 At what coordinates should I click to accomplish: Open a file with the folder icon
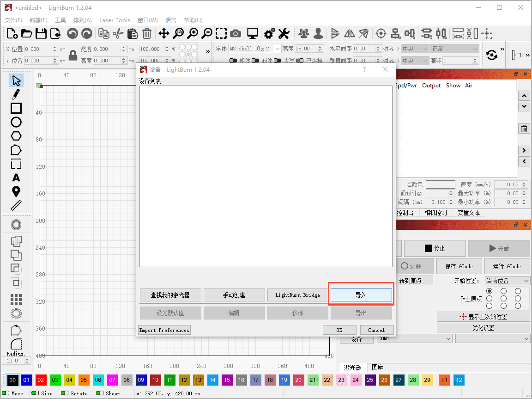(x=26, y=33)
